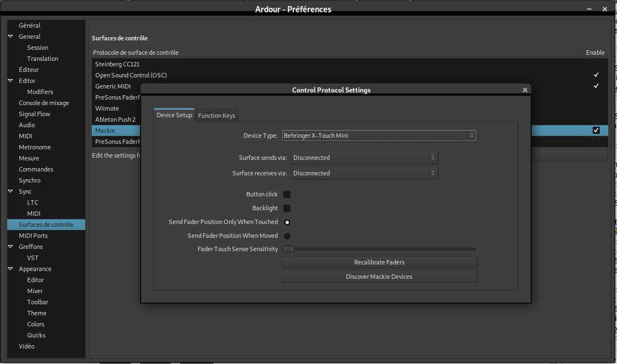Open Signal Flow preferences
The width and height of the screenshot is (617, 364).
[35, 114]
